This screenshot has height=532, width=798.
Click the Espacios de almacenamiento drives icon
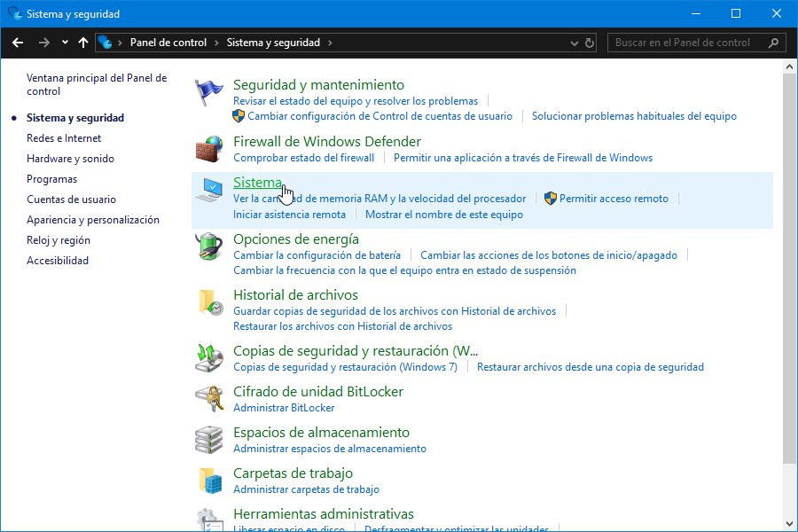[x=208, y=440]
